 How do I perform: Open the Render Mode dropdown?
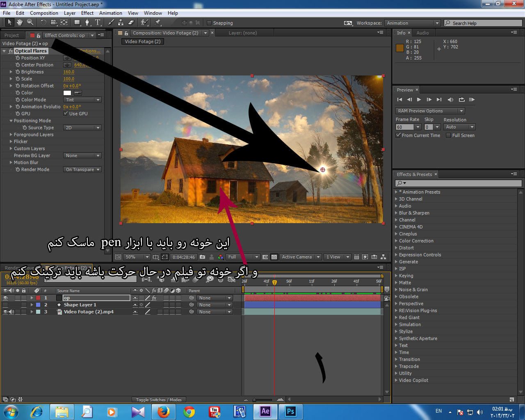click(83, 169)
